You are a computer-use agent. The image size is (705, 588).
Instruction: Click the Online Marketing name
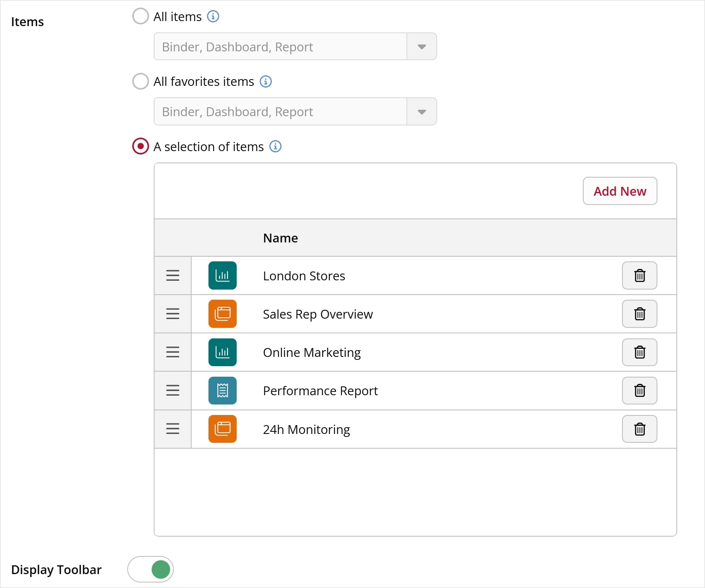(312, 353)
